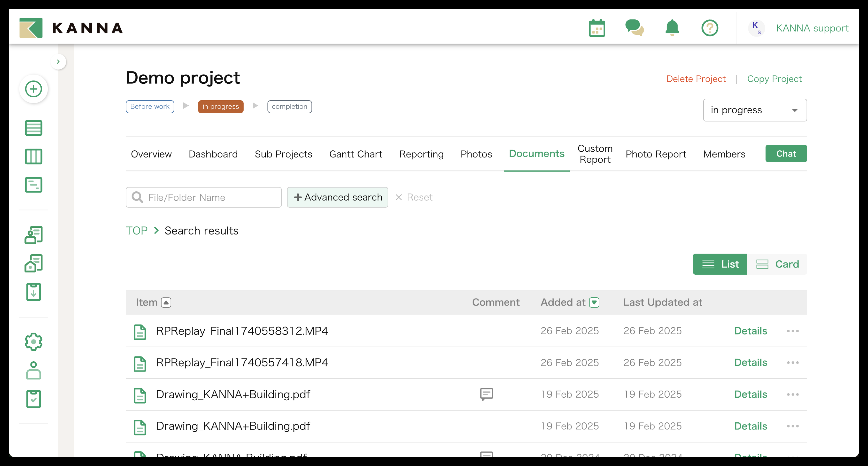Open Details for RPReplay_Final1740558312.MP4
This screenshot has height=466, width=868.
750,331
